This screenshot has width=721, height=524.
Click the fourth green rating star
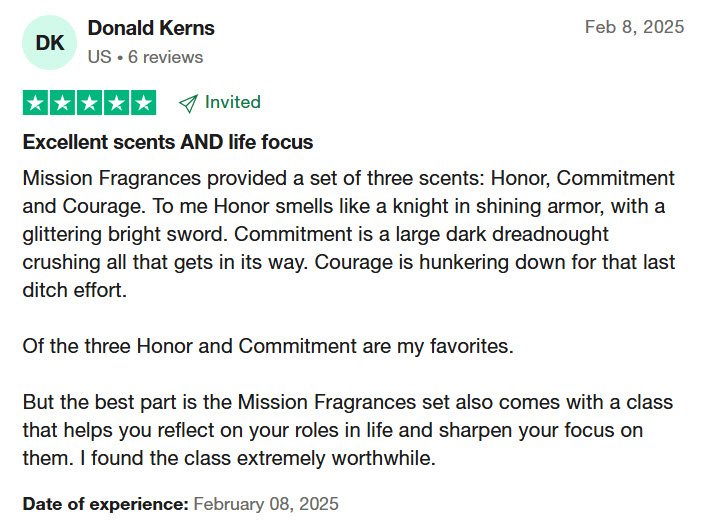pos(116,103)
